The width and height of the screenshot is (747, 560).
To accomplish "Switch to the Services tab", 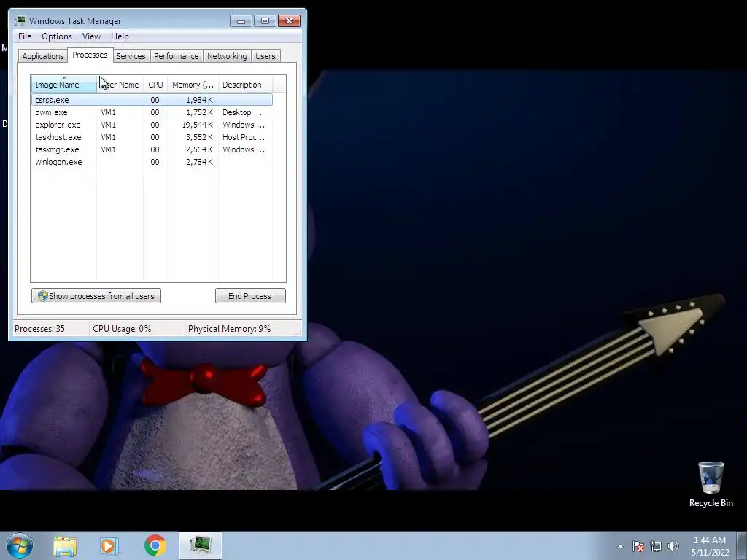I will click(x=131, y=56).
